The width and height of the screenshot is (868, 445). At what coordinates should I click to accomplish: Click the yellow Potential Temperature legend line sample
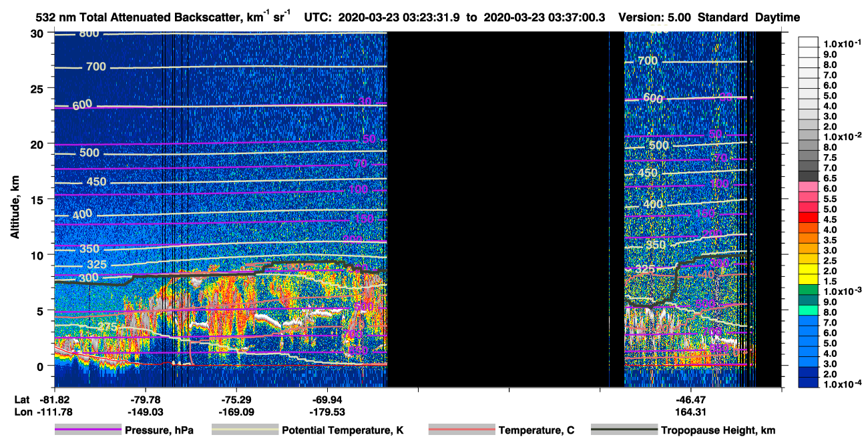[x=245, y=430]
